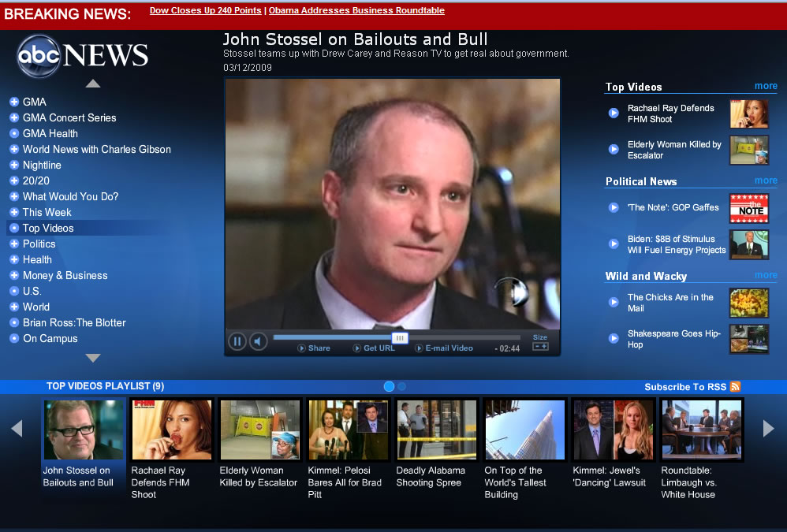Click more link next to Top Videos
The width and height of the screenshot is (787, 532).
[766, 86]
